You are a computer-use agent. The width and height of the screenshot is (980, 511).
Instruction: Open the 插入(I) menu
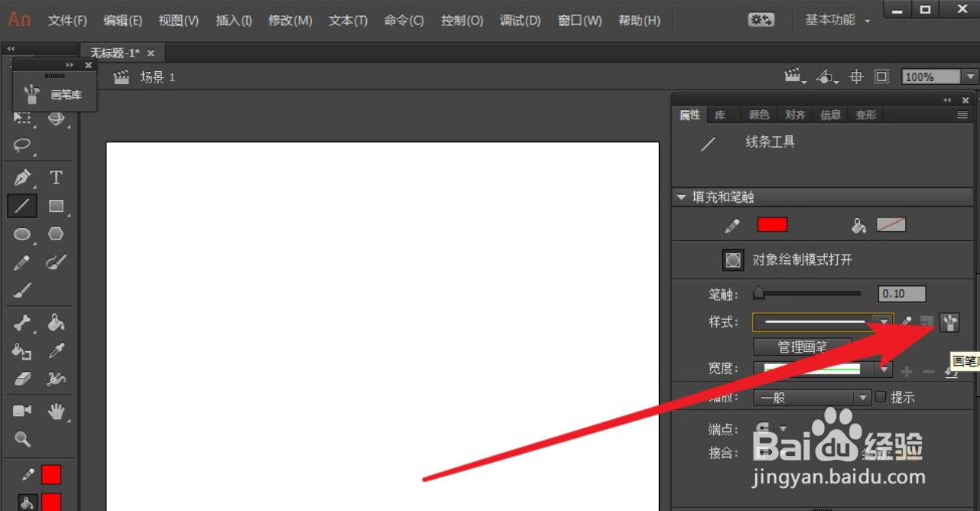click(233, 21)
